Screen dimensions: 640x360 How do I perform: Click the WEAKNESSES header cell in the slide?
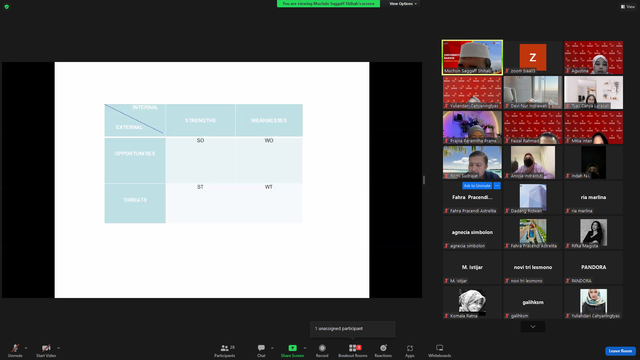pos(269,120)
